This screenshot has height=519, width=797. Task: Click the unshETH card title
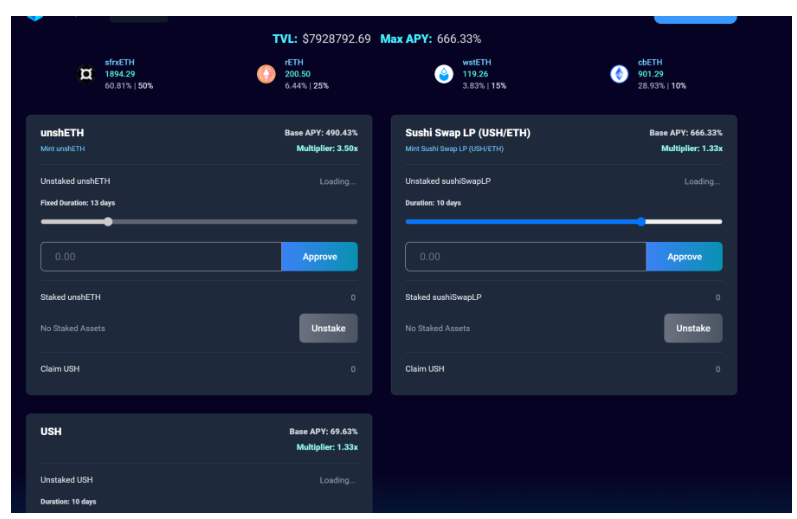point(62,133)
